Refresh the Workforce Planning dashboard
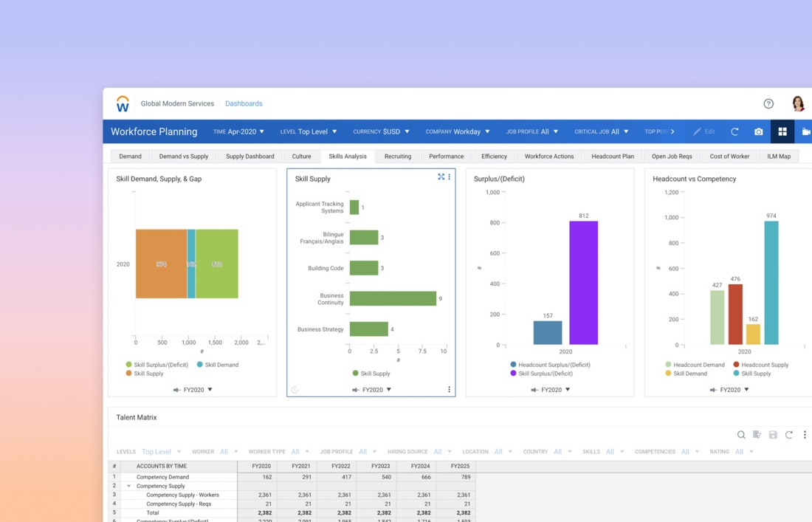Viewport: 812px width, 522px height. pos(734,131)
